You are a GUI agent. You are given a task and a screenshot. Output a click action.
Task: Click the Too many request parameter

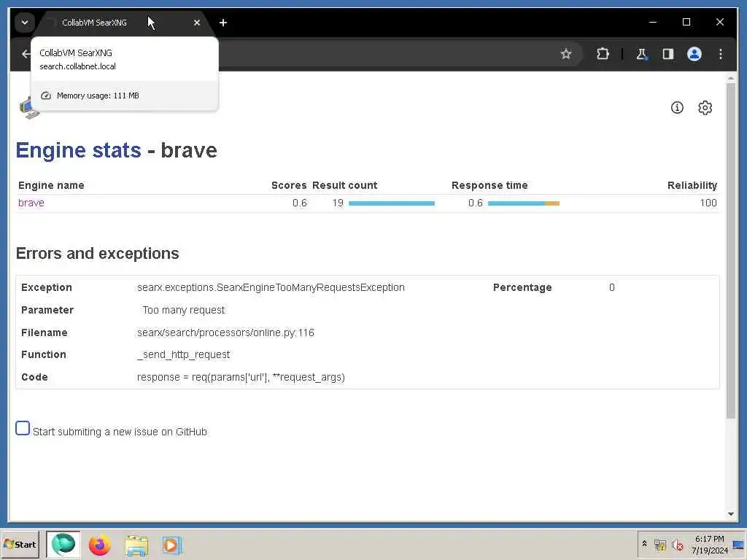click(x=183, y=310)
